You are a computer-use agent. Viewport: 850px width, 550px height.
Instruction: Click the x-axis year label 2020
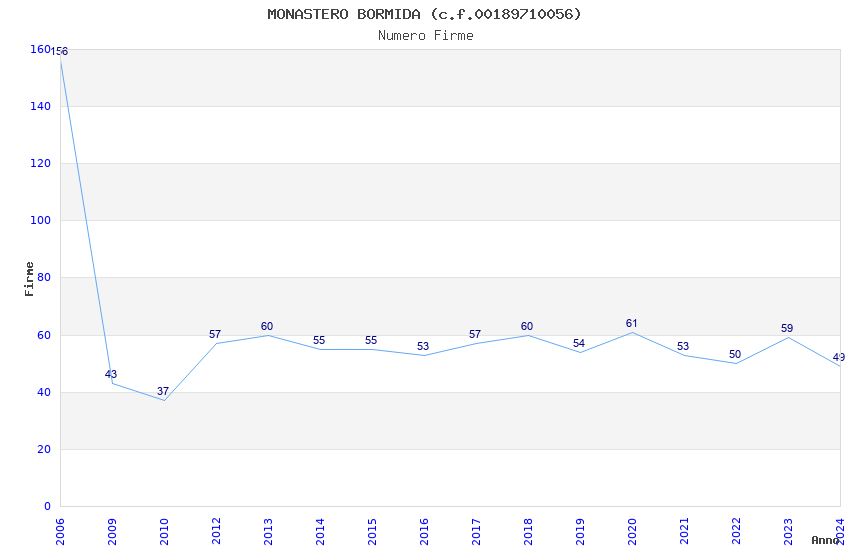633,531
